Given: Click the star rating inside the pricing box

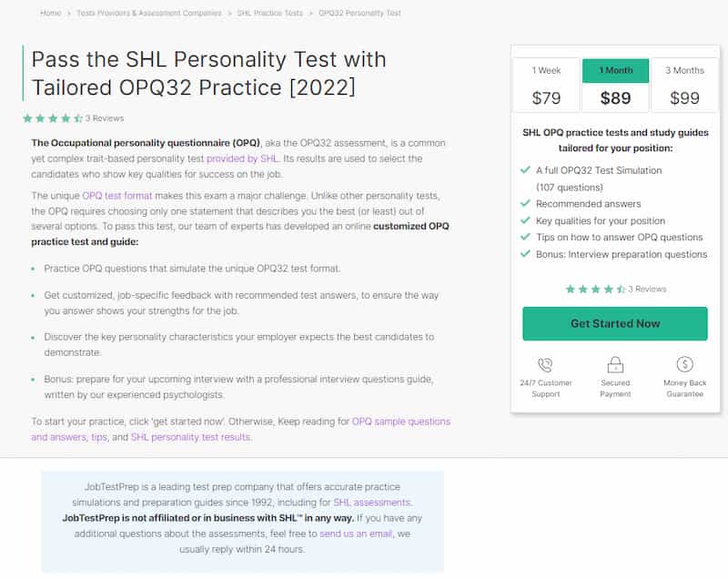Looking at the screenshot, I should click(596, 290).
